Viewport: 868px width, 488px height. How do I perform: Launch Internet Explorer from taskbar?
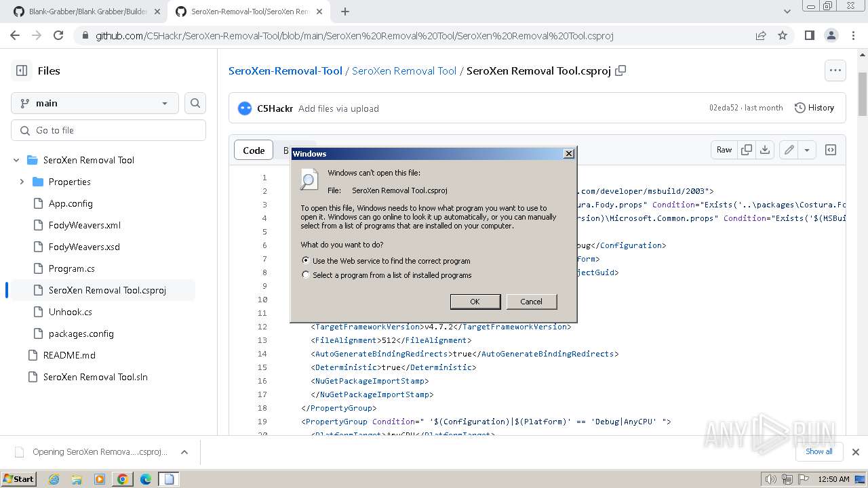[54, 479]
